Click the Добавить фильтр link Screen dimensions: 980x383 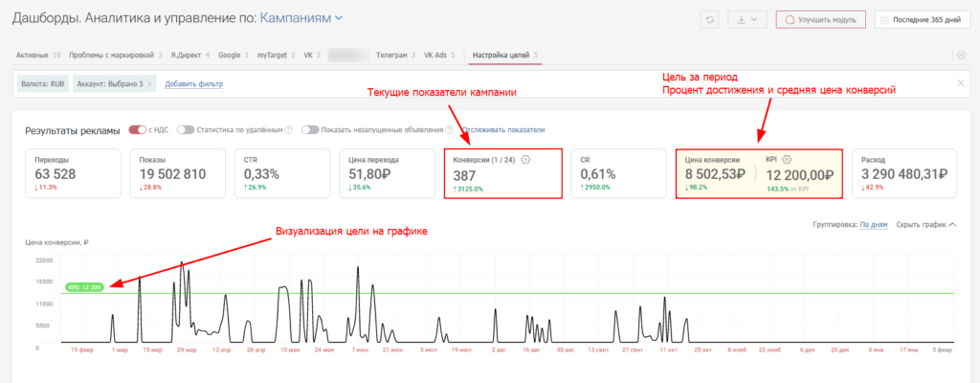pyautogui.click(x=193, y=84)
